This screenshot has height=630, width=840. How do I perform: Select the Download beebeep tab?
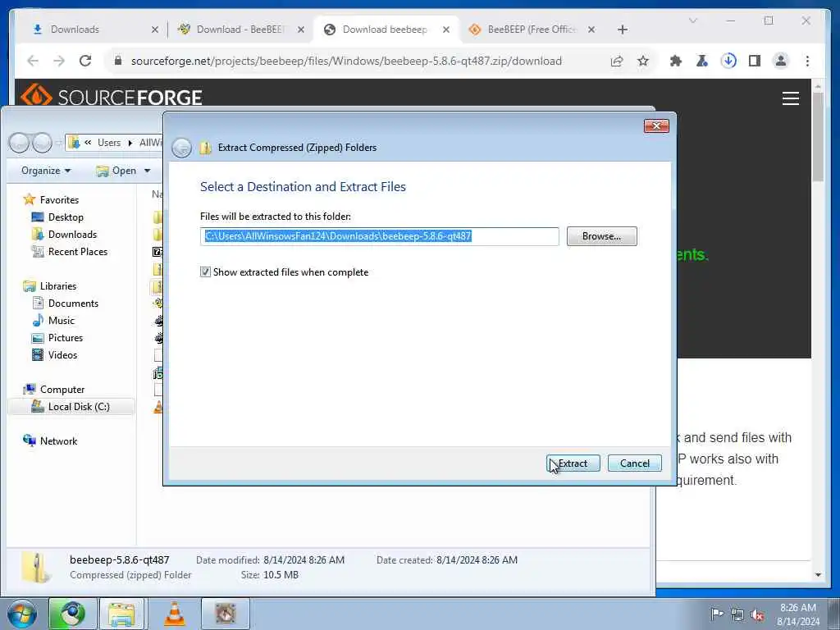(x=384, y=30)
